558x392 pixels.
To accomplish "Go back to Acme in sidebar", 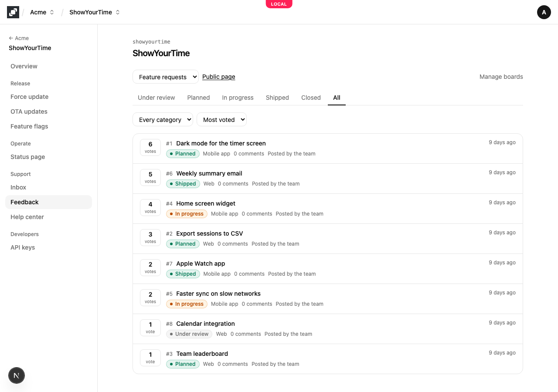I will pyautogui.click(x=19, y=38).
